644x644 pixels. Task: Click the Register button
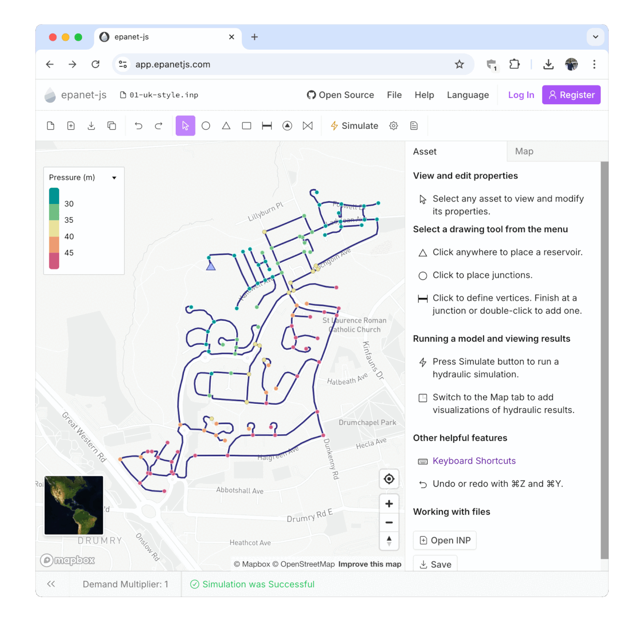(x=572, y=95)
